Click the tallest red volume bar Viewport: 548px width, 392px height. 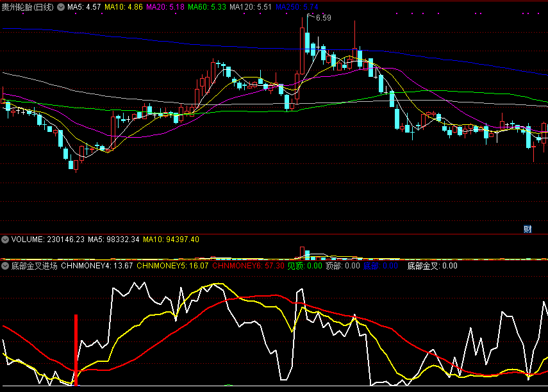(302, 253)
